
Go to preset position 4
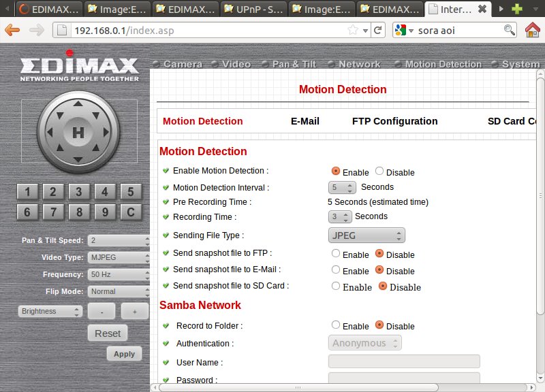click(x=105, y=192)
